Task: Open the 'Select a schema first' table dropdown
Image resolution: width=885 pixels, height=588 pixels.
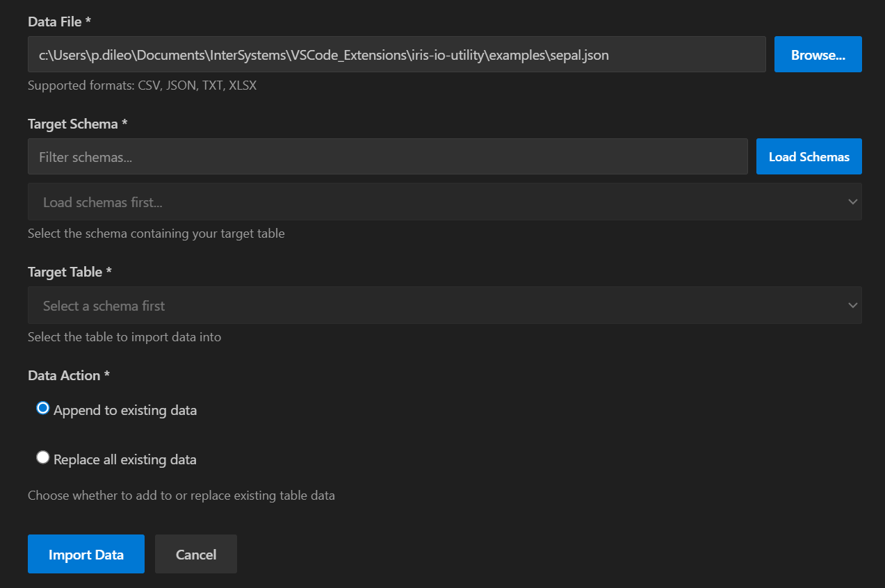Action: pos(431,305)
